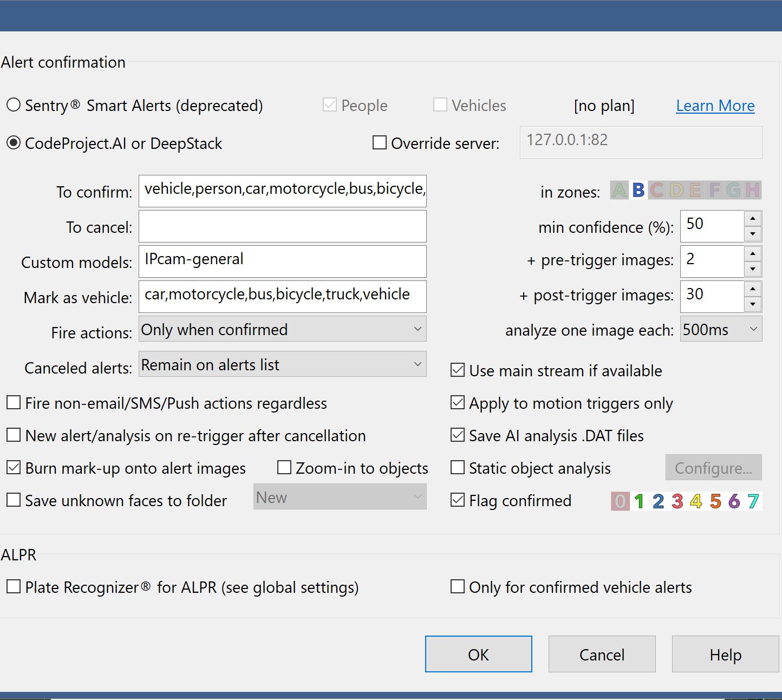Select cyan flag number 7
The height and width of the screenshot is (700, 782).
pos(753,501)
